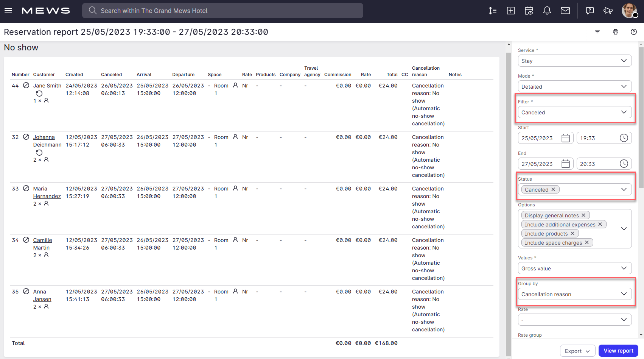
Task: Click the new reservation plus icon
Action: [x=511, y=11]
